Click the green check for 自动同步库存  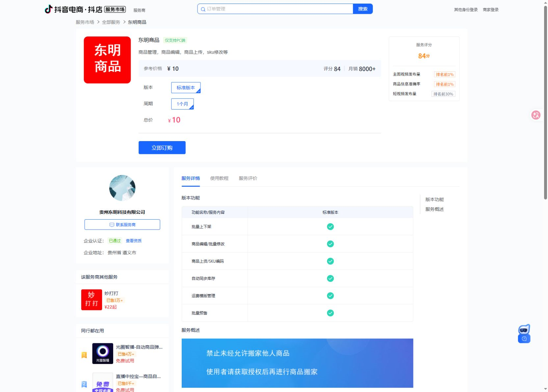click(x=330, y=279)
